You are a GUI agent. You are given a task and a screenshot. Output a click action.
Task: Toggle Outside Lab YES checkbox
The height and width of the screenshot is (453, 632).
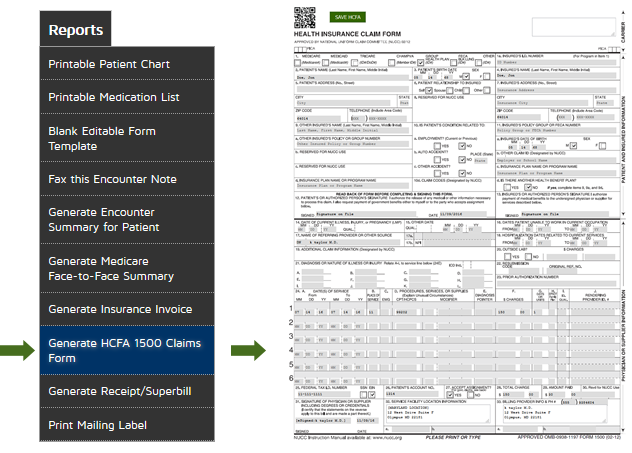tap(507, 256)
